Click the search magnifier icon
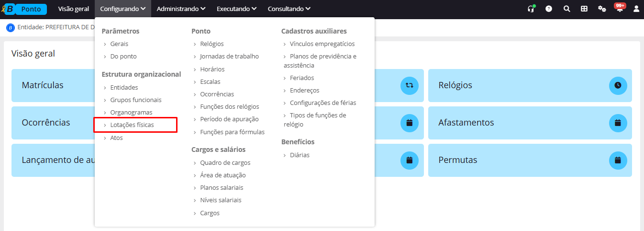This screenshot has width=644, height=231. tap(566, 9)
